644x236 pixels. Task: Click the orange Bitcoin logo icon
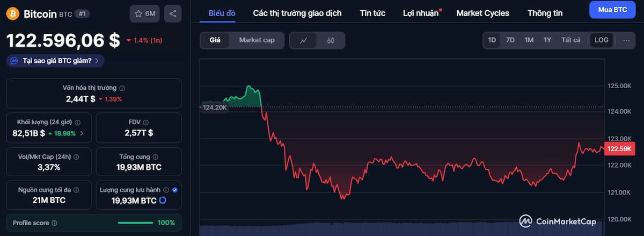pos(13,13)
